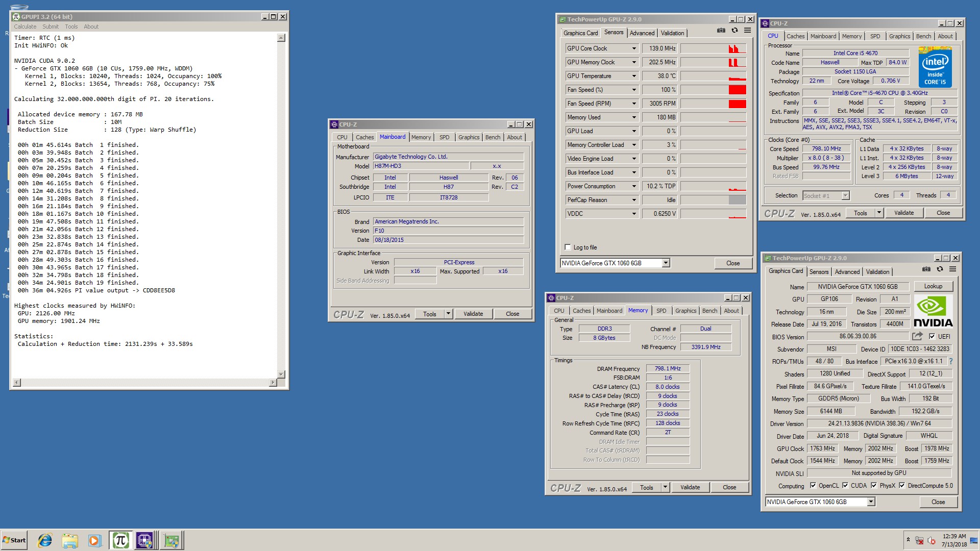Open GPU Memory Clock sensor dropdown
This screenshot has height=551, width=980.
tap(634, 62)
